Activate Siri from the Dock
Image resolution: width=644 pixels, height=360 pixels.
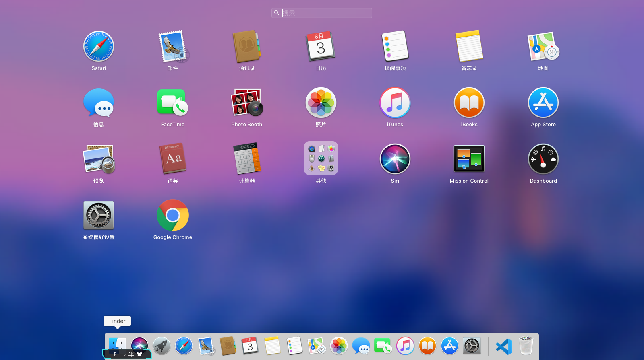pos(139,346)
